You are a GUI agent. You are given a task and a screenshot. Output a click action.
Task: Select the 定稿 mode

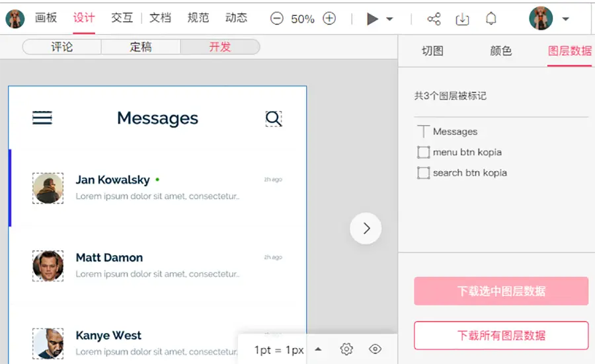pos(141,47)
